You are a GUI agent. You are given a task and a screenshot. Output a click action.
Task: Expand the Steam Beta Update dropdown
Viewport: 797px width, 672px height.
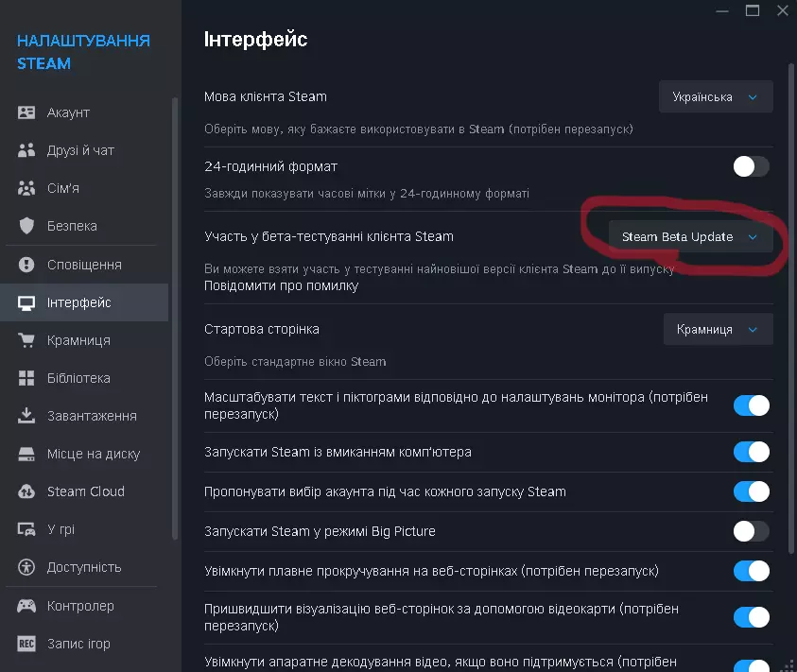690,237
